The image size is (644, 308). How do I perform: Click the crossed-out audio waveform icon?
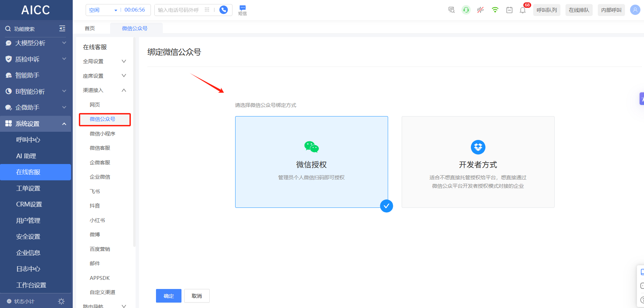pyautogui.click(x=480, y=10)
